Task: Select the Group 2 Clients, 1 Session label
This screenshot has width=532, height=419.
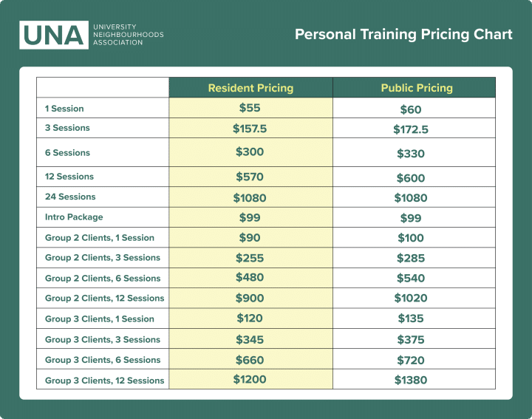Action: tap(100, 238)
